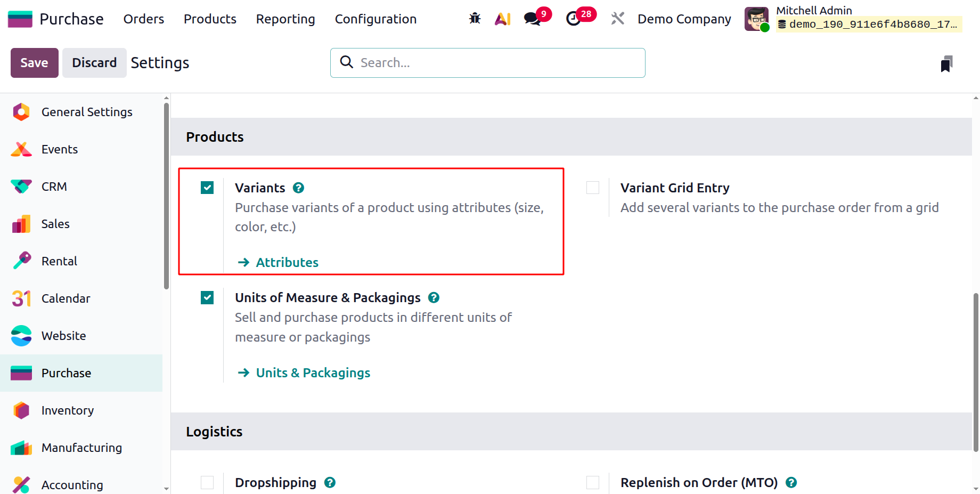Click the bookmark icon near top right
The height and width of the screenshot is (494, 980).
(945, 63)
